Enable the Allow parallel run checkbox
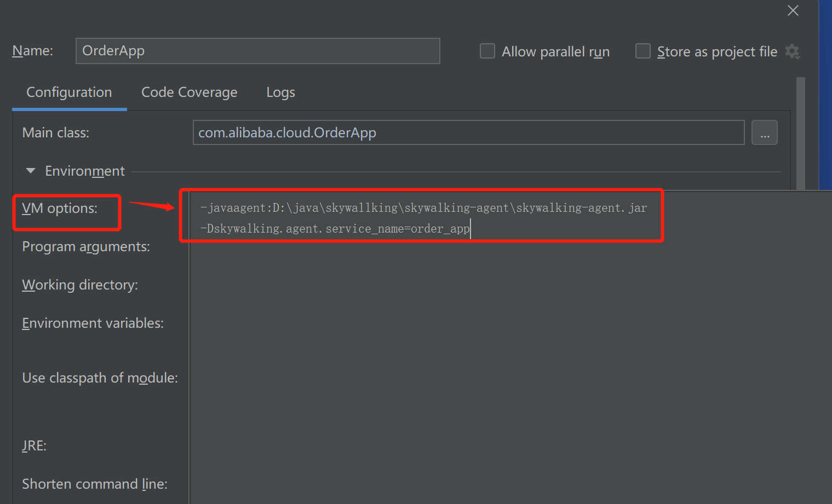Screen dimensions: 832x504 tap(487, 51)
